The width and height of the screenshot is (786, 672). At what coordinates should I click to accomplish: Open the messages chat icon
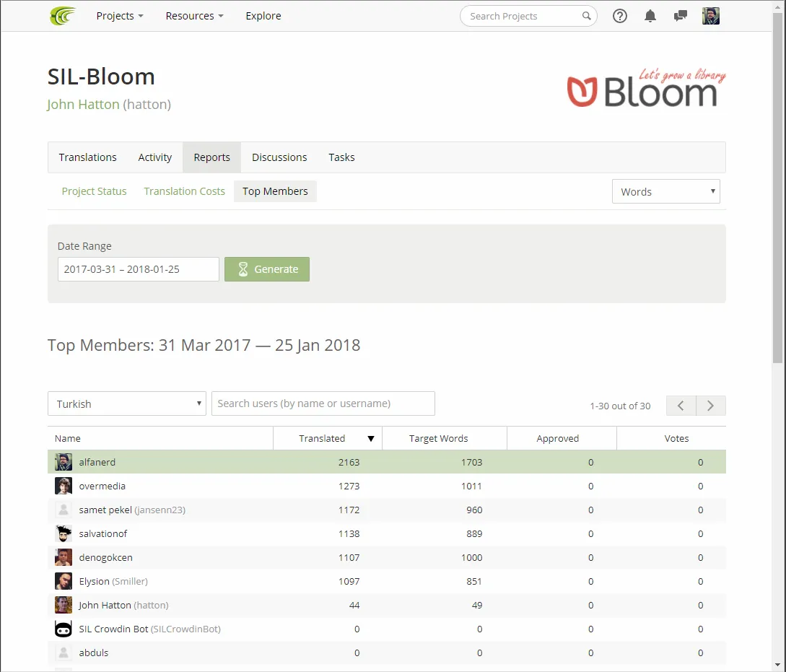[680, 16]
